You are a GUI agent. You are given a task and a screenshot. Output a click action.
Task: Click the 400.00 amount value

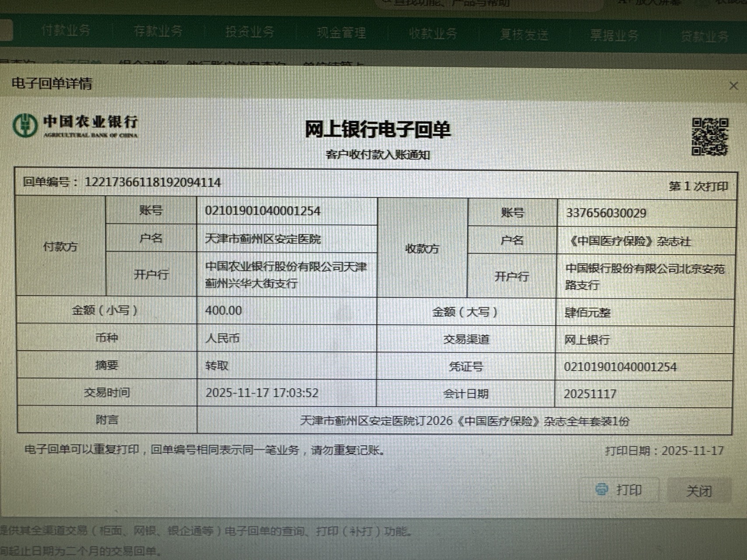coord(223,310)
